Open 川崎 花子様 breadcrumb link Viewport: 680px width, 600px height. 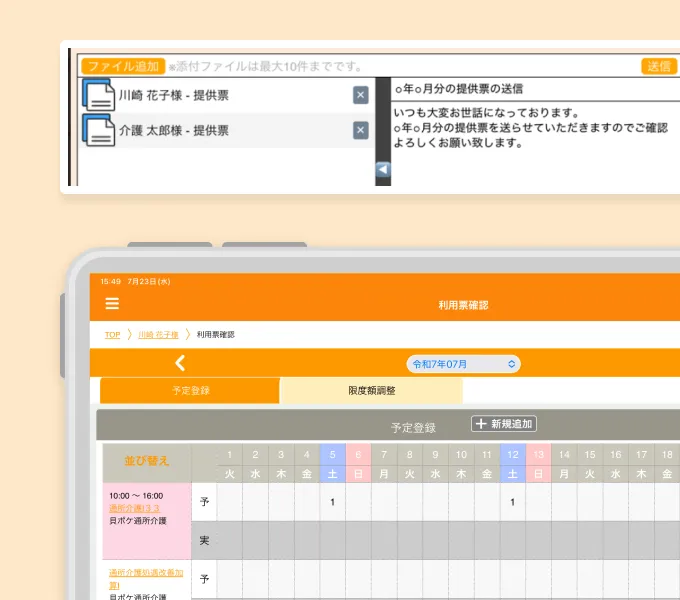pos(158,334)
